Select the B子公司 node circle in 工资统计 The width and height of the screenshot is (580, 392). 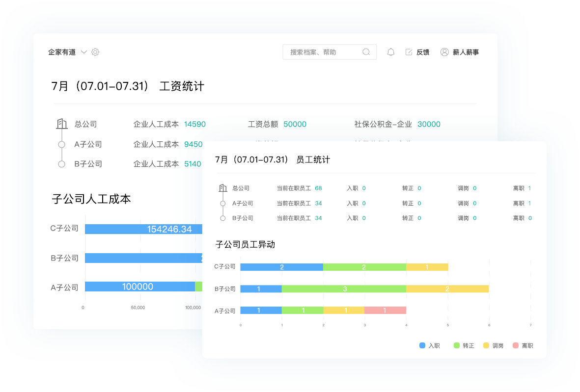[62, 164]
